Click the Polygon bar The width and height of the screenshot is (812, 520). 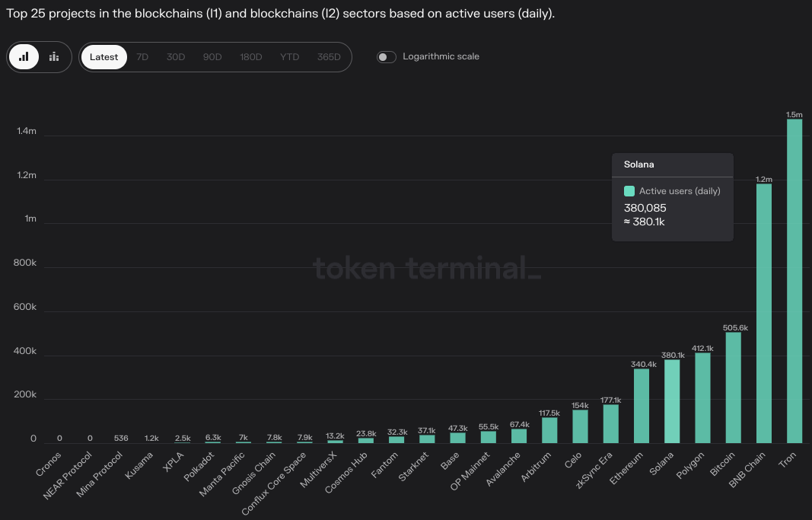point(702,398)
